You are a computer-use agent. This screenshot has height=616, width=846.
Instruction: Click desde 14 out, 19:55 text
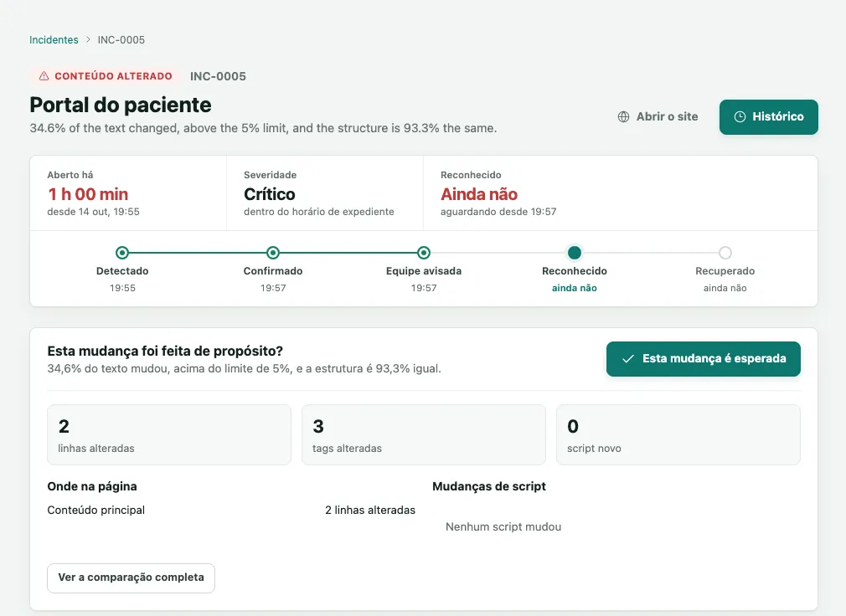click(x=93, y=212)
